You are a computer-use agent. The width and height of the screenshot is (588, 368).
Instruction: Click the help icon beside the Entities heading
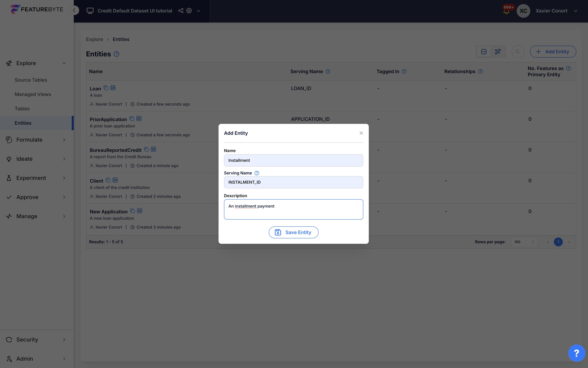[116, 54]
